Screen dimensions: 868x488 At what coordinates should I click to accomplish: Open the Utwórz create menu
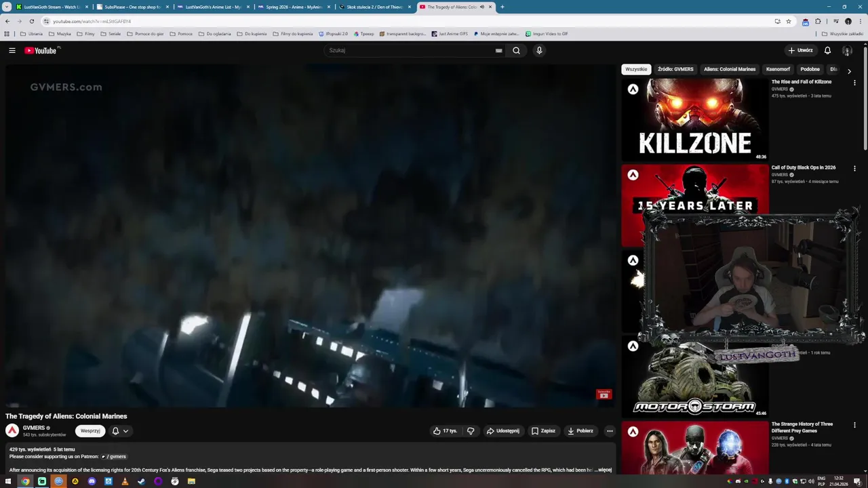coord(800,50)
